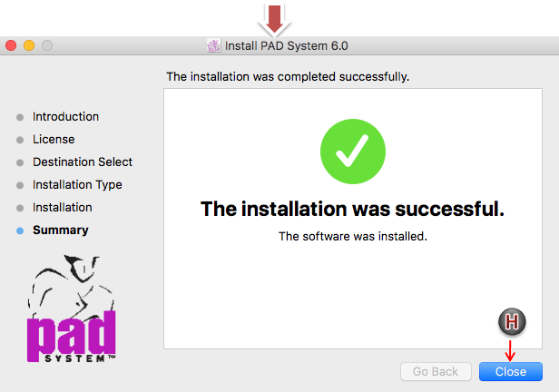Select the License step in sidebar
The width and height of the screenshot is (559, 392).
click(x=54, y=140)
